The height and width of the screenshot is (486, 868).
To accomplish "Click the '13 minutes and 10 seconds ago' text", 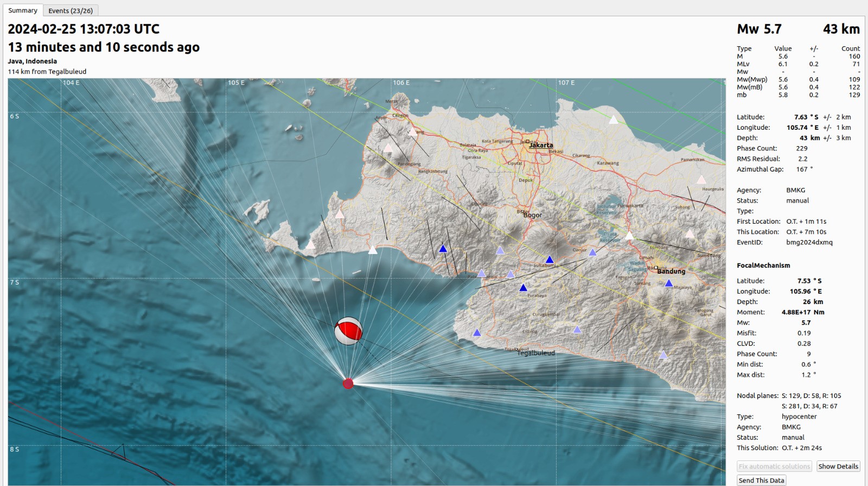I will 104,47.
